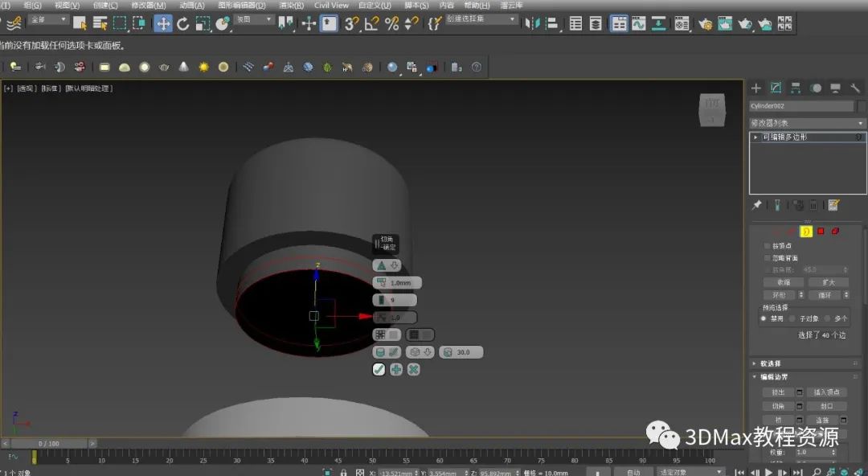Screen dimensions: 868x476
Task: Click the 0 / 100 time slider
Action: (x=48, y=443)
